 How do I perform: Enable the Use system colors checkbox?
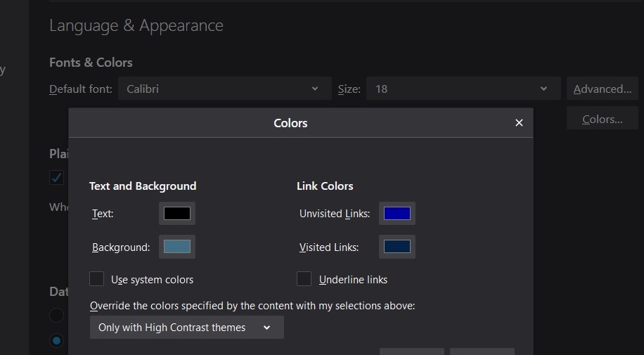tap(97, 279)
